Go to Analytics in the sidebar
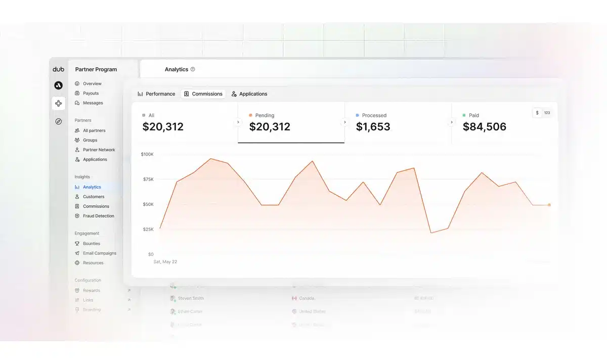607x364 pixels. (x=92, y=187)
